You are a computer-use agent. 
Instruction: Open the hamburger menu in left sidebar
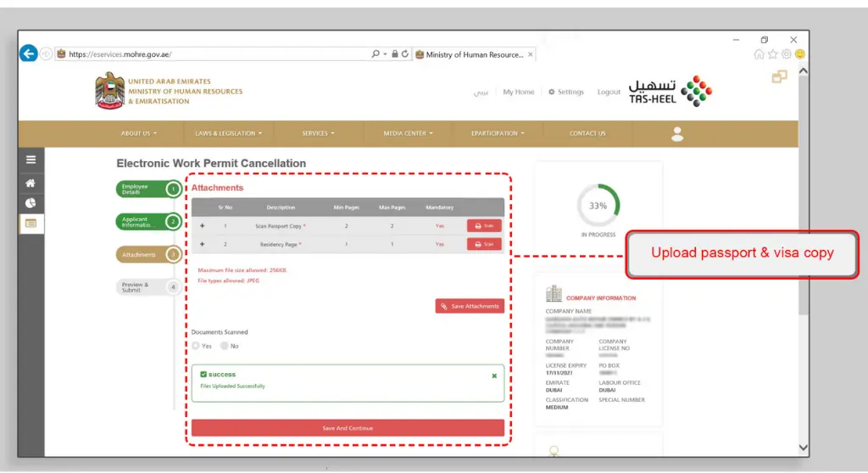point(31,159)
